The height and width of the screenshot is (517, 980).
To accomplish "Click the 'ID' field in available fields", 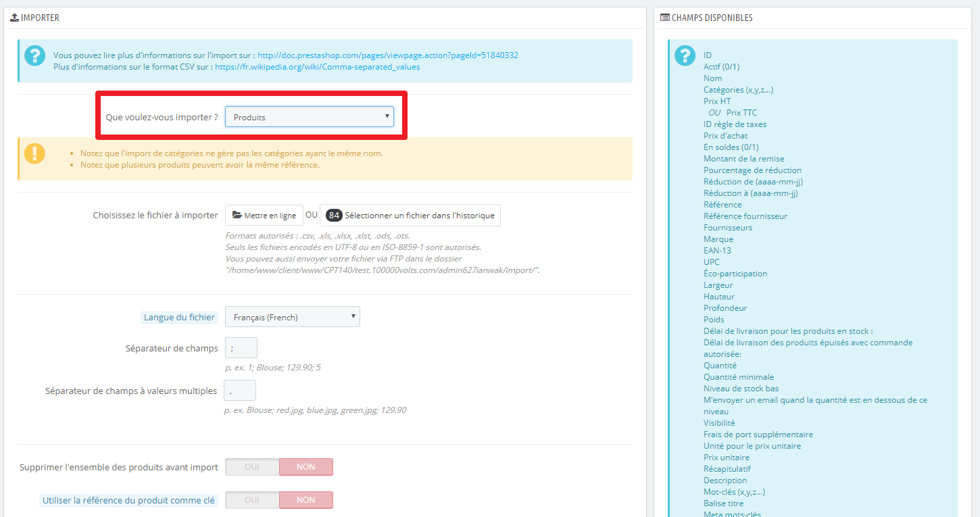I will (x=708, y=55).
